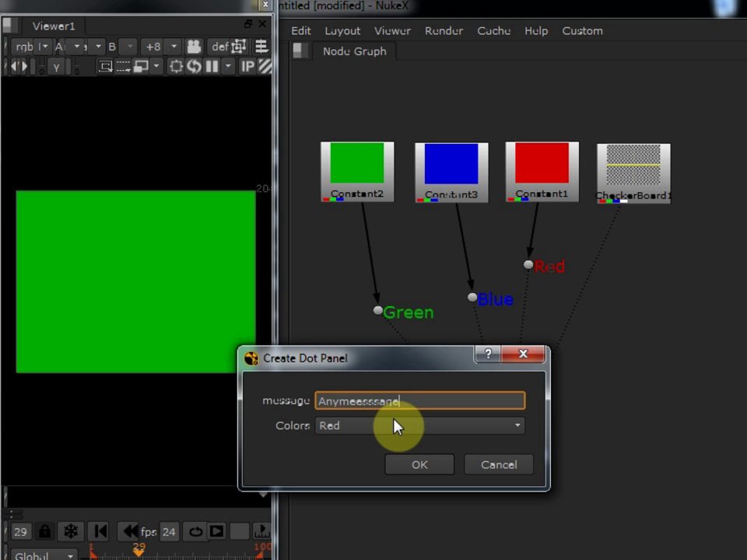Click the 'def' viewer control

(219, 47)
